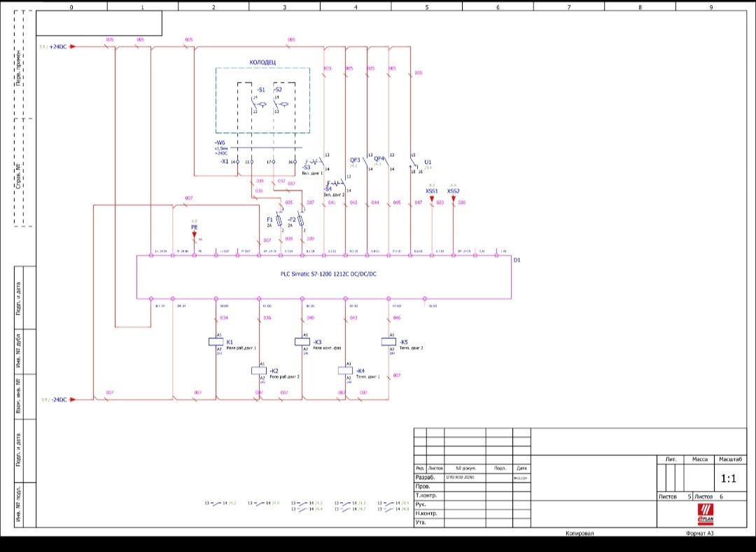The width and height of the screenshot is (756, 552).
Task: Click the F1 2A fuse symbol
Action: pyautogui.click(x=279, y=221)
